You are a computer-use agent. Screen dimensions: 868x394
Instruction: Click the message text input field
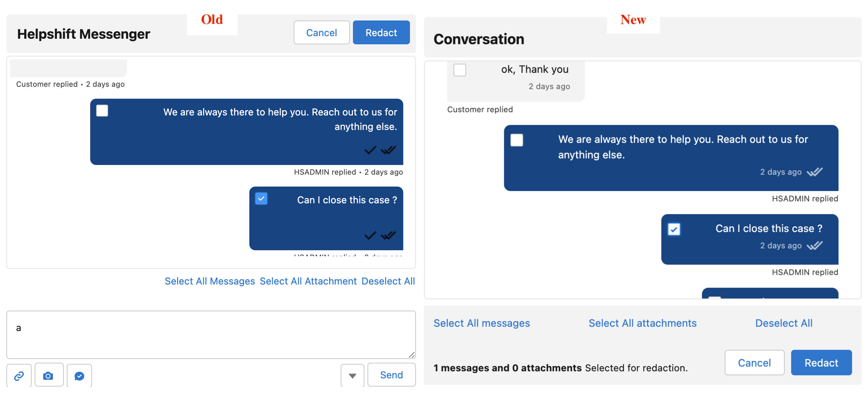click(x=211, y=334)
